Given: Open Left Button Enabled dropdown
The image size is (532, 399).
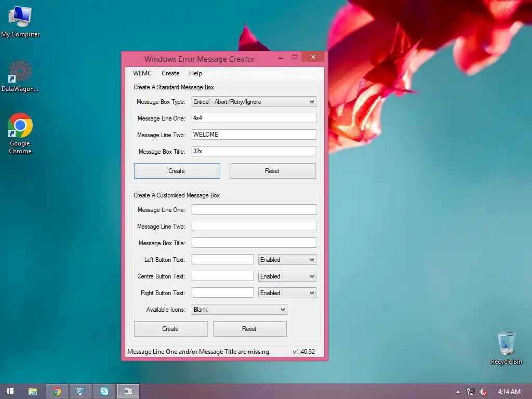Looking at the screenshot, I should (x=287, y=260).
